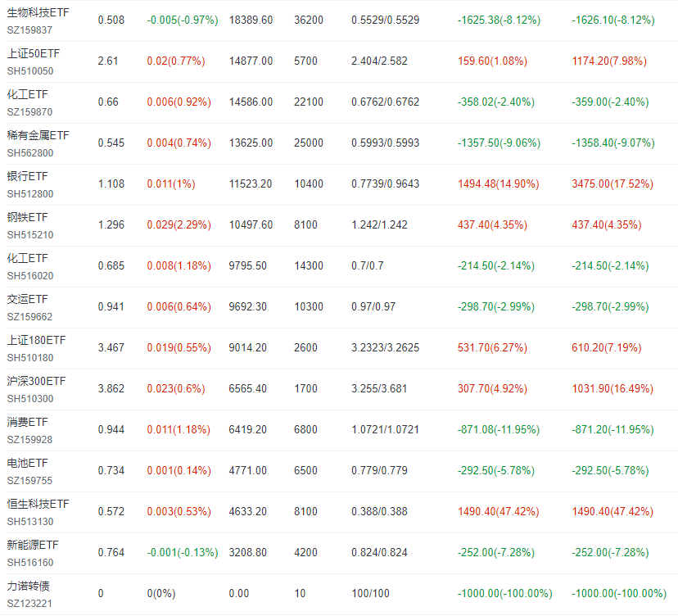Viewport: 678px width, 616px height.
Task: Click the 上证50ETF name link
Action: pyautogui.click(x=34, y=53)
